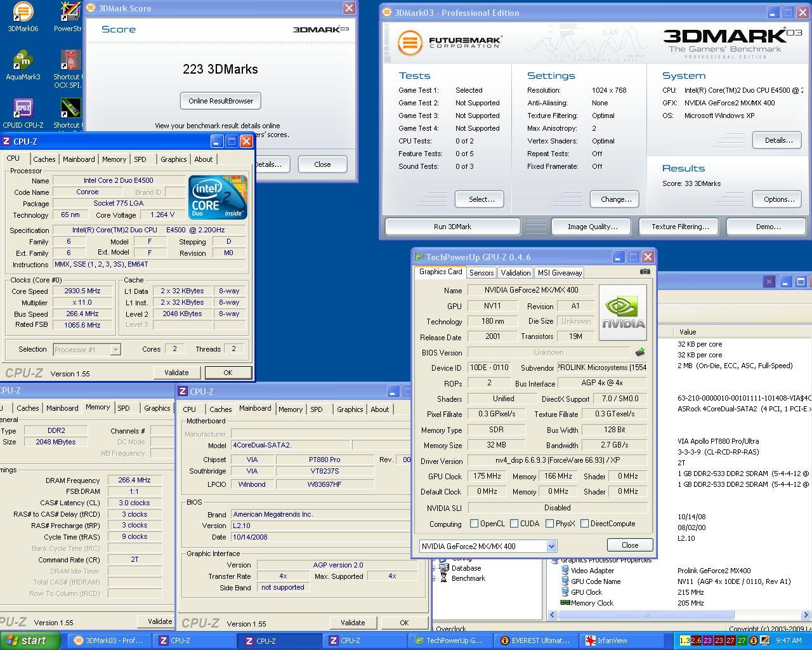Click the EVEREST scrollbar left arrow

(x=553, y=614)
